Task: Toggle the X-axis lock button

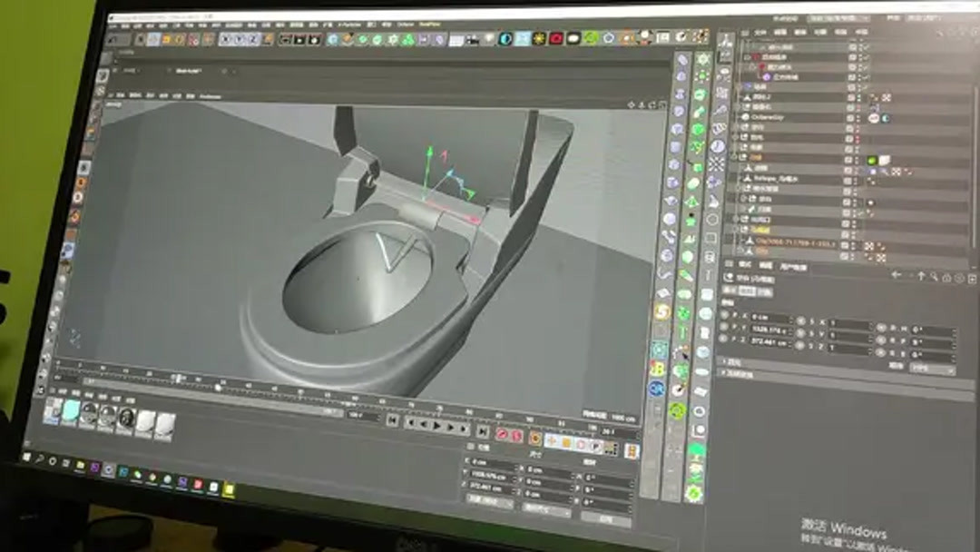Action: coord(226,40)
